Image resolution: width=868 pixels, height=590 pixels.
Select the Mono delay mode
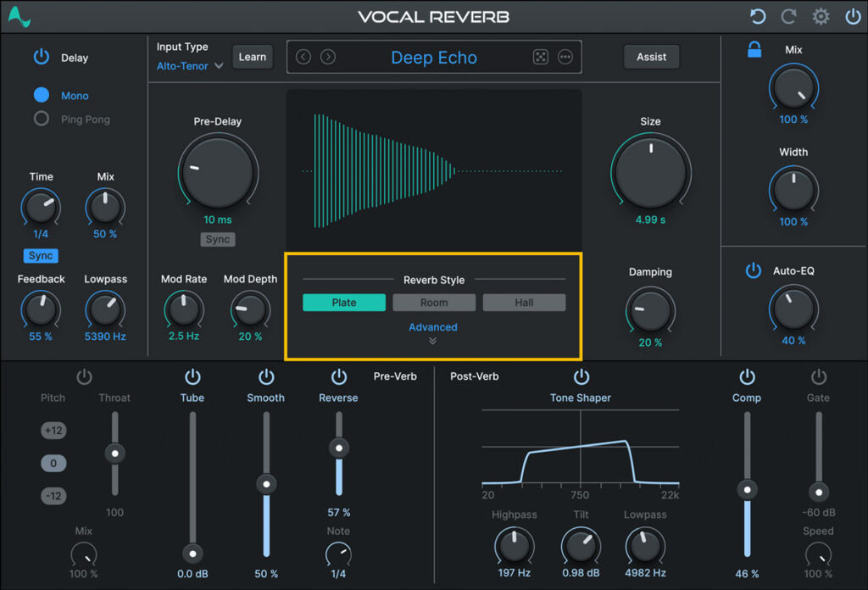pos(42,95)
